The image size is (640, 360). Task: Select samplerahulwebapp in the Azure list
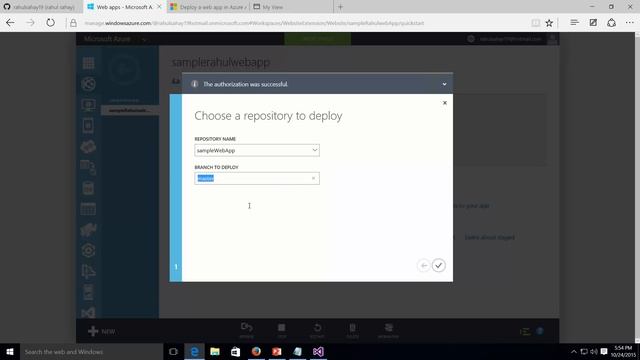pos(130,110)
